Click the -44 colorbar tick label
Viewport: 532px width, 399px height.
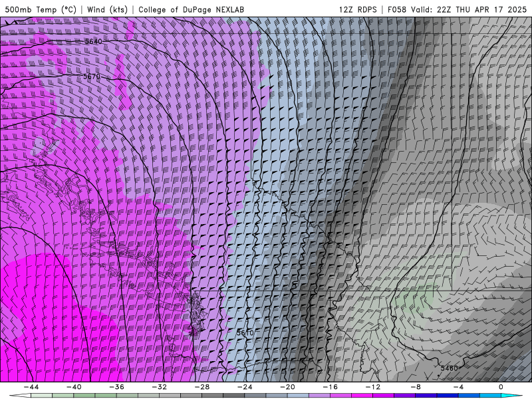click(x=31, y=387)
